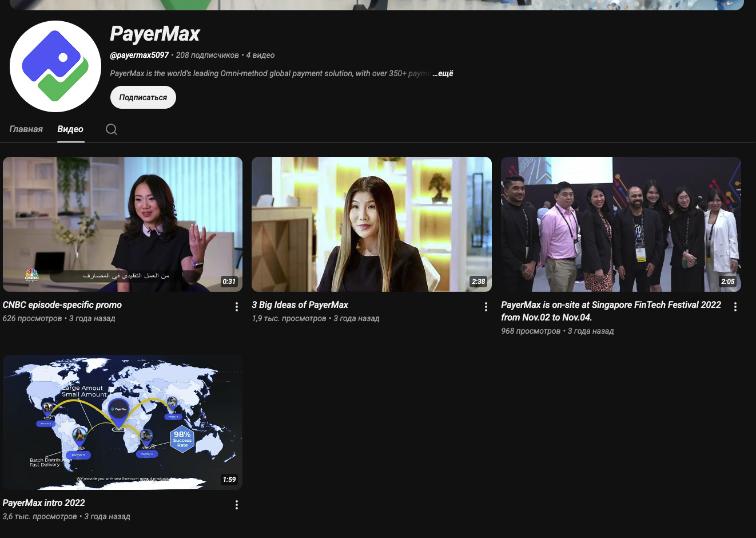Open the '4 видео' count link
The image size is (756, 538).
point(260,55)
